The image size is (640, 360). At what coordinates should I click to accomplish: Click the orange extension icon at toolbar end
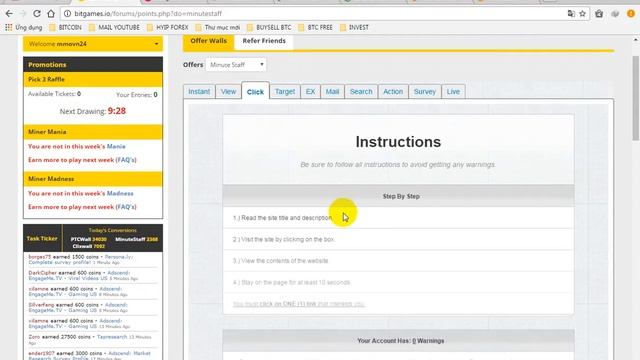631,13
